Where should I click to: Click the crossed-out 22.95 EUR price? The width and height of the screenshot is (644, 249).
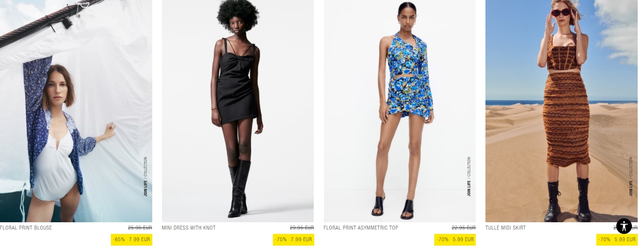pos(464,228)
